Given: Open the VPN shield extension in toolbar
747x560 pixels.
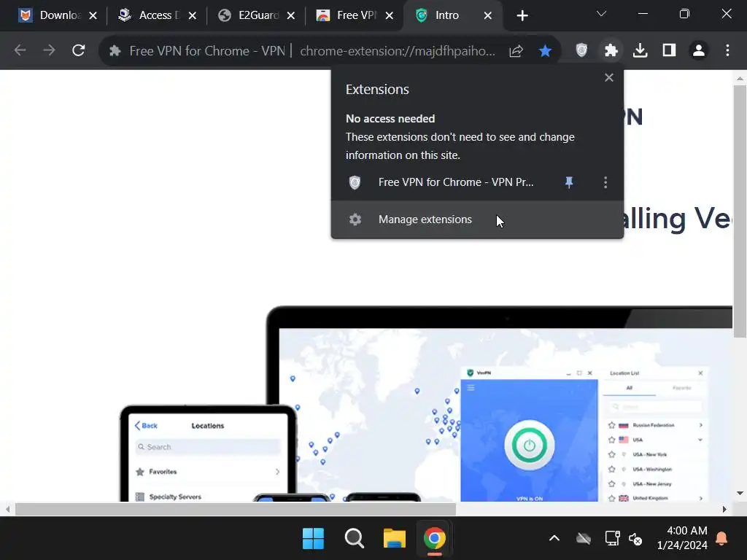Looking at the screenshot, I should click(x=581, y=50).
